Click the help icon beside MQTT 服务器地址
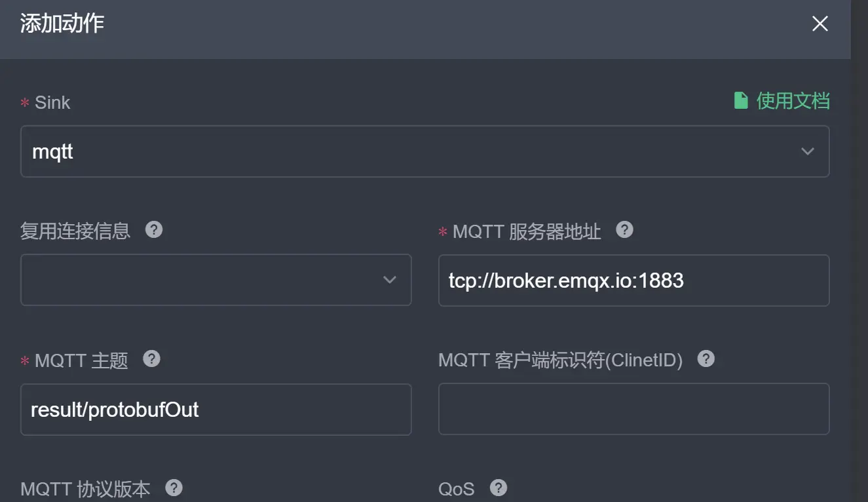The height and width of the screenshot is (502, 868). [x=624, y=229]
